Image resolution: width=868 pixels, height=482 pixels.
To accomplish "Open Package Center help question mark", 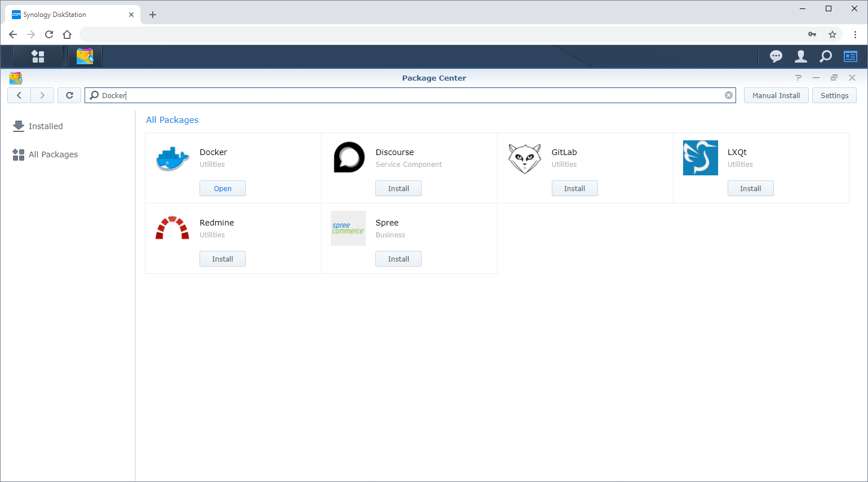I will pos(798,78).
